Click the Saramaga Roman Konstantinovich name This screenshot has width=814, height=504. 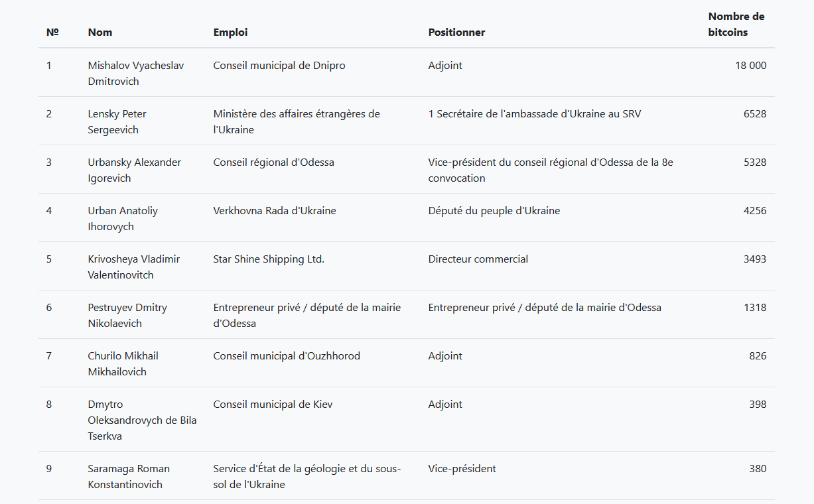pyautogui.click(x=129, y=476)
